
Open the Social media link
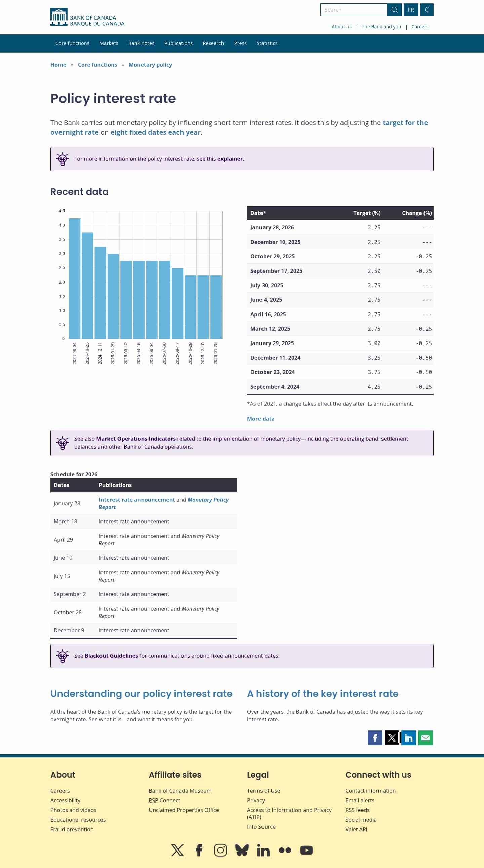pos(361,820)
